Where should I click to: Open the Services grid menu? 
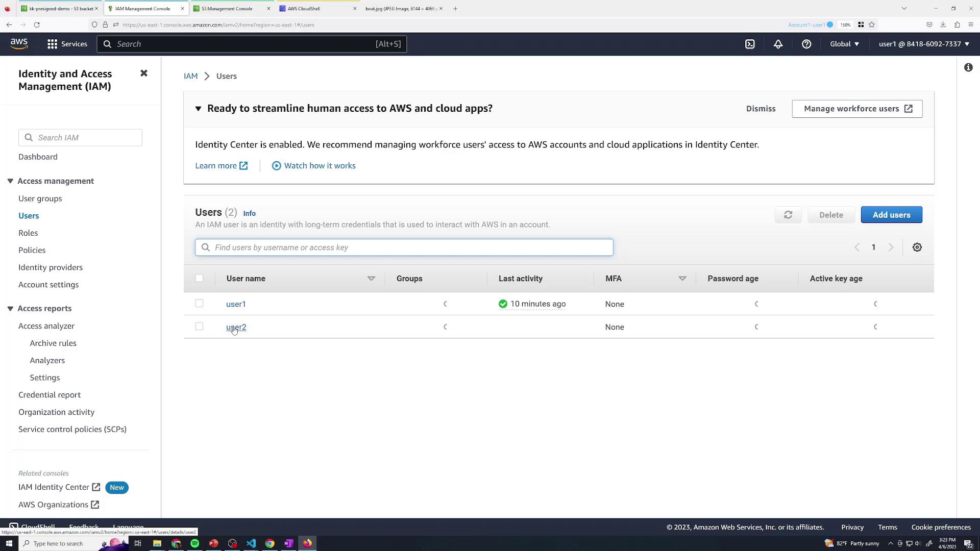click(67, 44)
